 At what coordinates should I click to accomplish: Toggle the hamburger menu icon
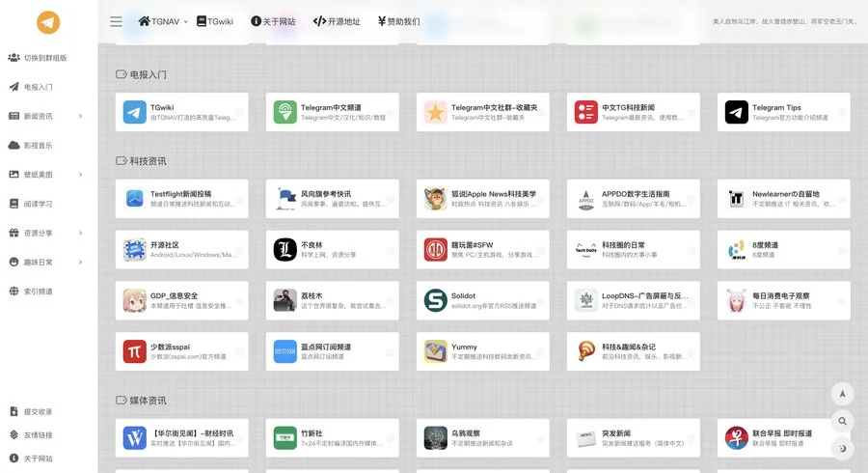click(117, 21)
